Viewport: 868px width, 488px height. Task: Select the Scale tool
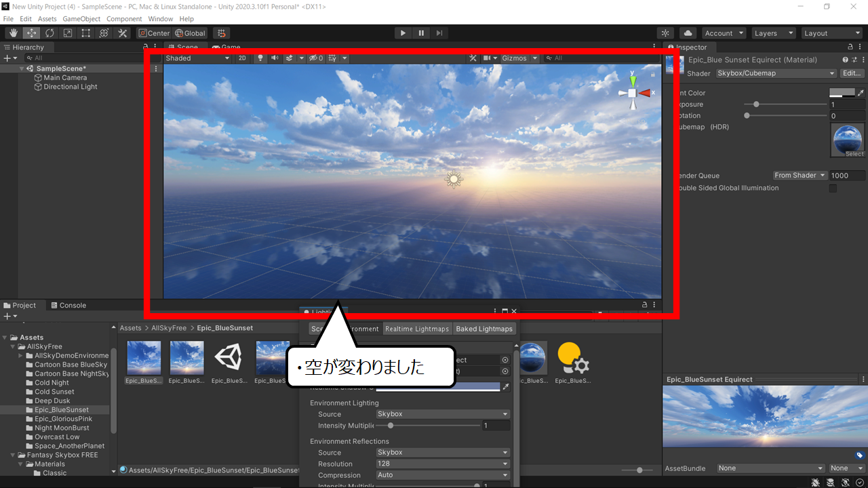coord(68,33)
